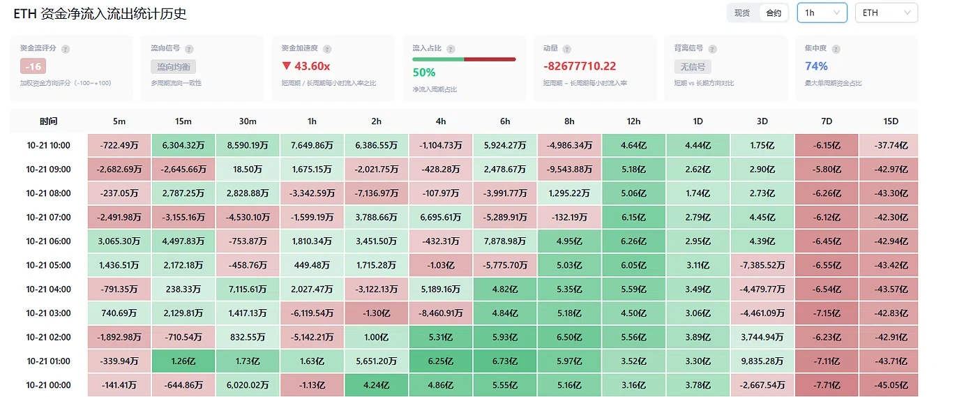Click the 6.50亿 cell
Image resolution: width=980 pixels, height=397 pixels.
tap(569, 337)
